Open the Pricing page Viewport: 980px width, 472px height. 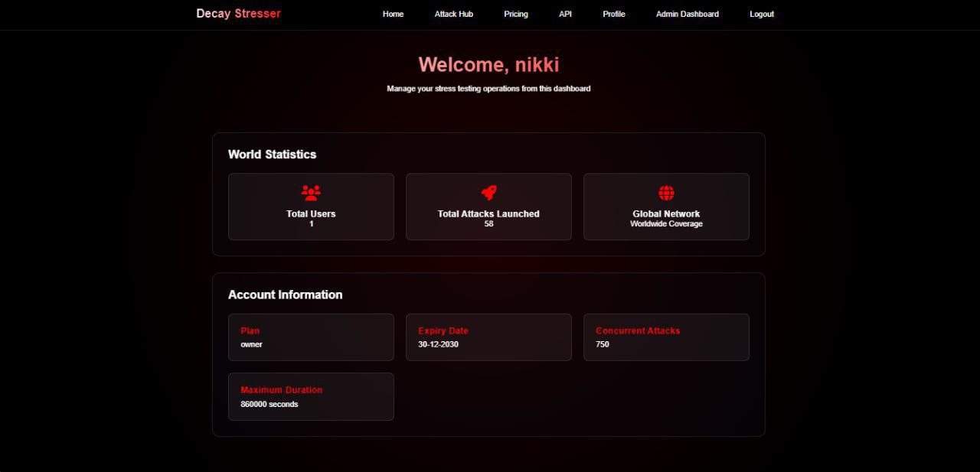pyautogui.click(x=516, y=14)
